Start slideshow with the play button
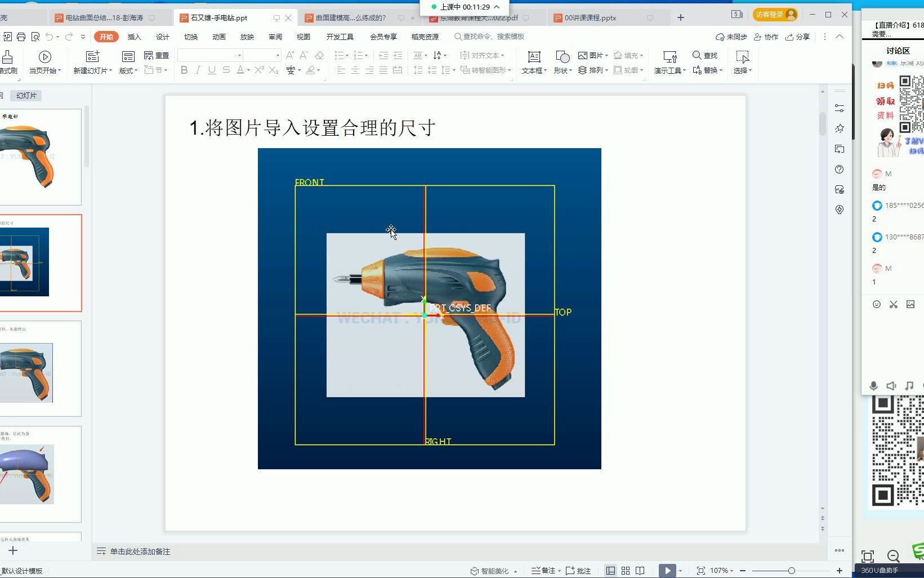This screenshot has height=578, width=924. coord(667,570)
